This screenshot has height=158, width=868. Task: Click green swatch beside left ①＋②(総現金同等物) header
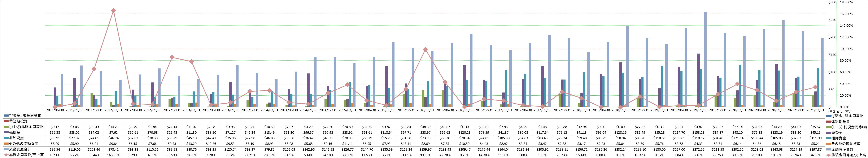click(x=6, y=127)
